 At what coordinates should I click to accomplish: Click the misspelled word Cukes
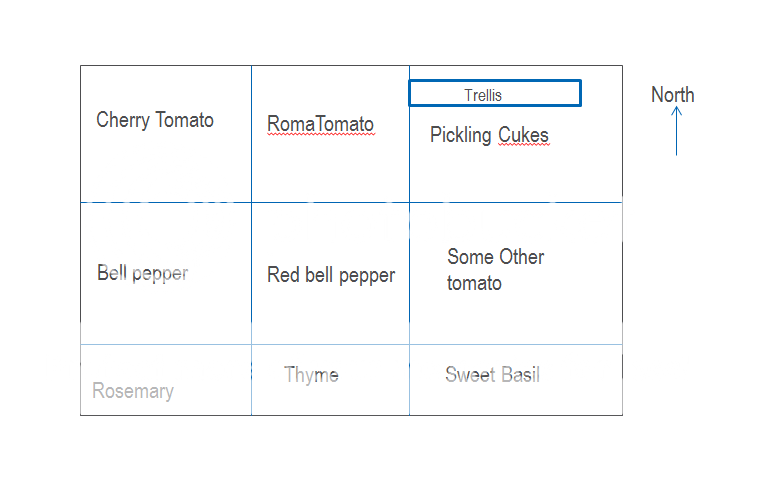523,135
